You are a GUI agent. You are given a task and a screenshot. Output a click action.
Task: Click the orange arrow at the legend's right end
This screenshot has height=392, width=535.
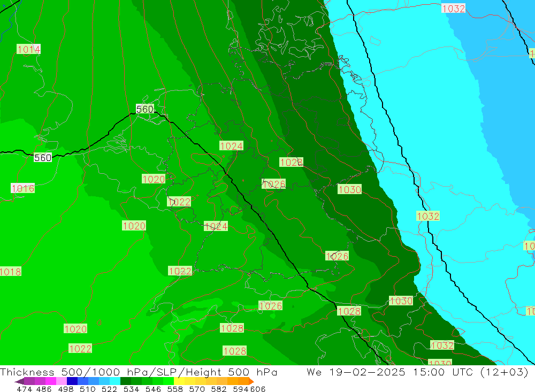[x=251, y=381]
